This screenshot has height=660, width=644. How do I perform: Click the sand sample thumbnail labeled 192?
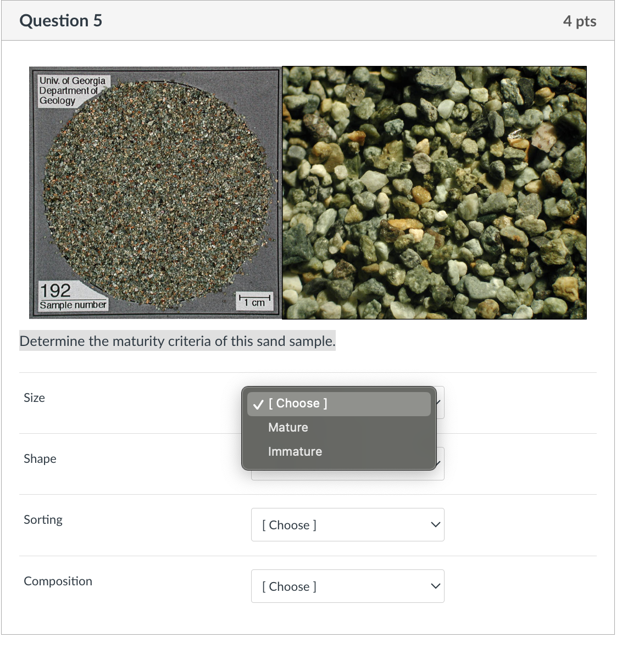pos(155,192)
